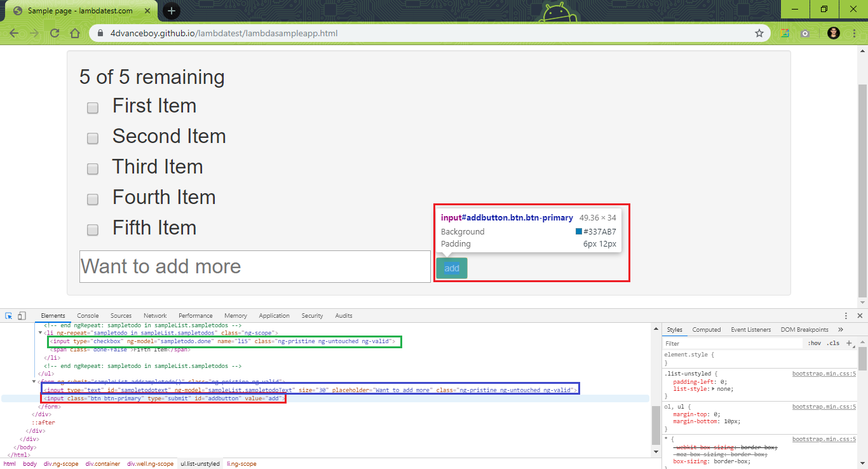Open a new browser tab

(172, 11)
